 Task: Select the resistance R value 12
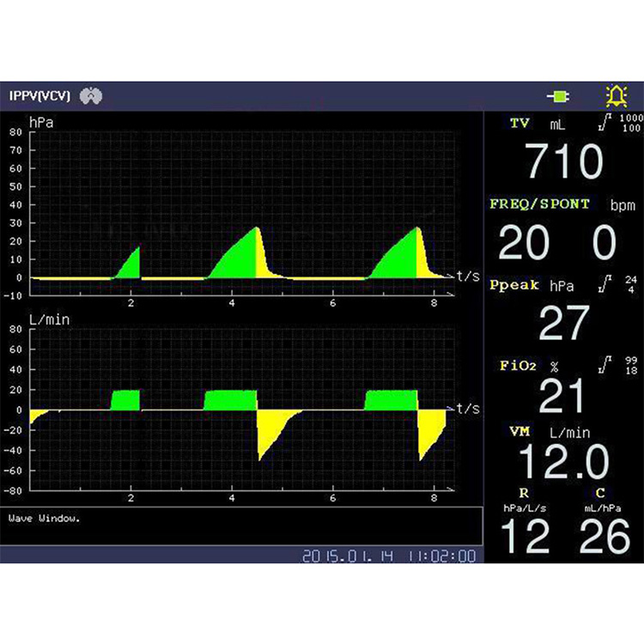[x=524, y=538]
